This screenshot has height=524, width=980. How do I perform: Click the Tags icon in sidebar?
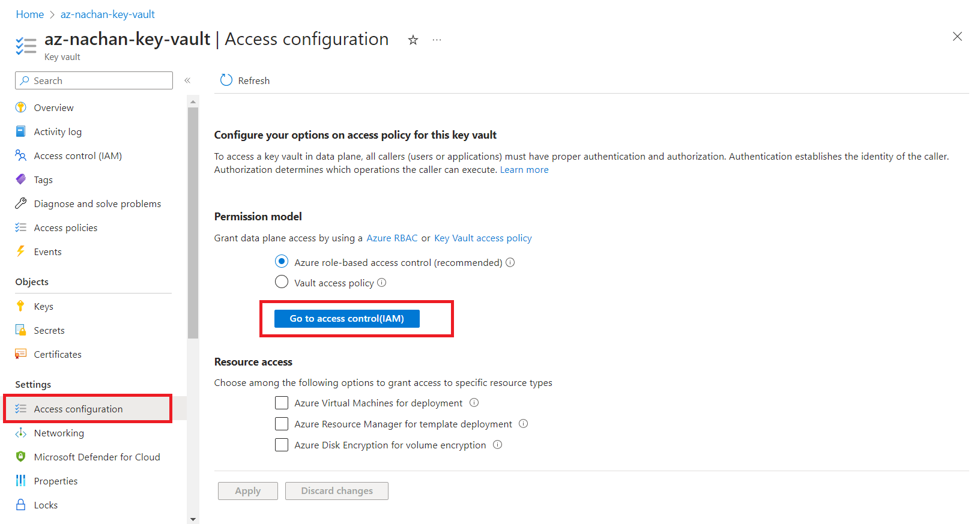click(x=21, y=179)
